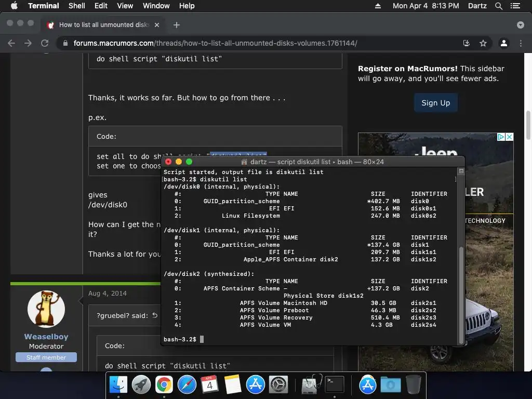Image resolution: width=532 pixels, height=399 pixels.
Task: Click the browser page scrollbar
Action: (528, 125)
